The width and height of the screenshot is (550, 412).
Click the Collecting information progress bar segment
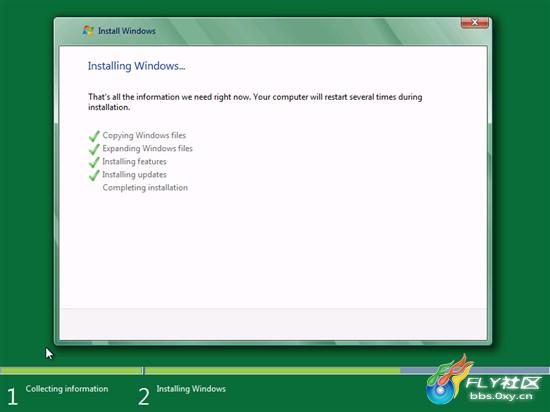71,370
